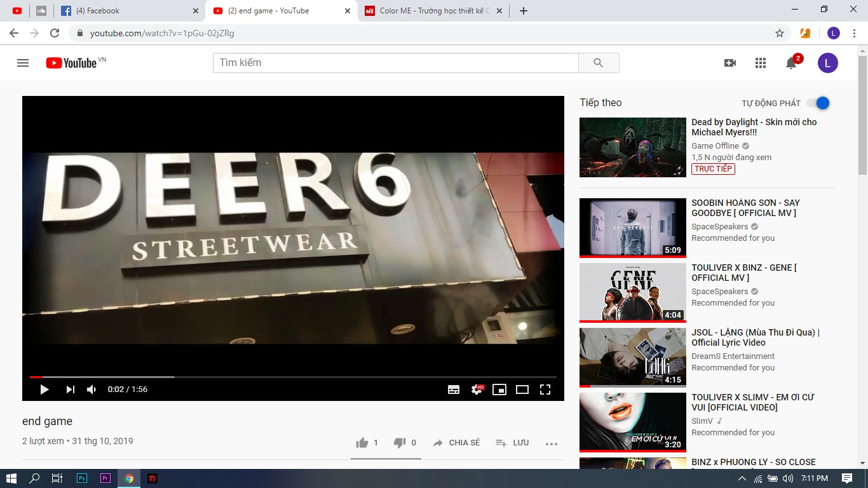Image resolution: width=868 pixels, height=488 pixels.
Task: Switch to the Color ME tab
Action: point(434,11)
